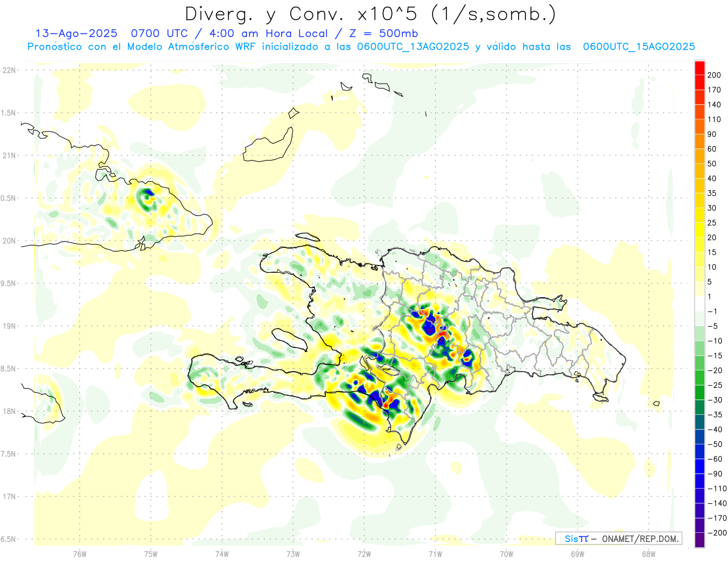Click the '-200' colorbar value at bottom
This screenshot has width=728, height=562.
(717, 532)
